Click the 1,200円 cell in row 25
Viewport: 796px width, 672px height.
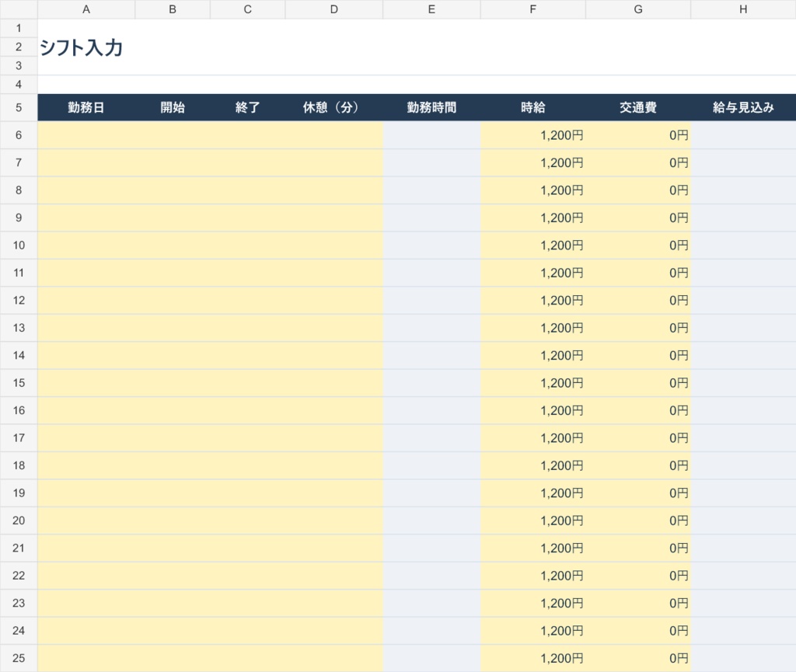533,658
